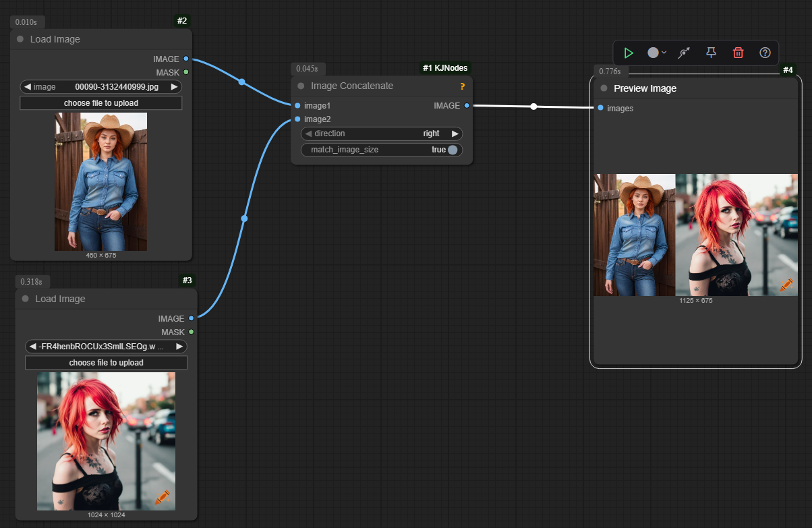Collapse the Image Concatenate node via dot

coord(301,86)
